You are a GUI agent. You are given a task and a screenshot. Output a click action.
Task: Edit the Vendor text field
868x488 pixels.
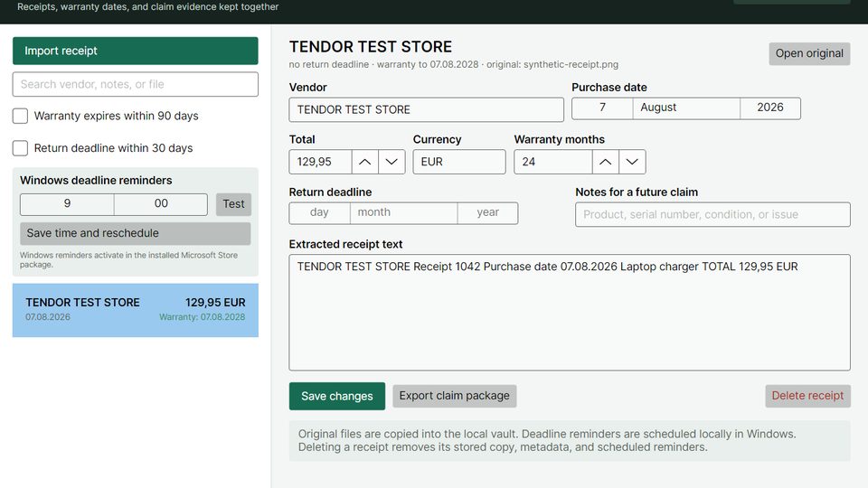(426, 109)
